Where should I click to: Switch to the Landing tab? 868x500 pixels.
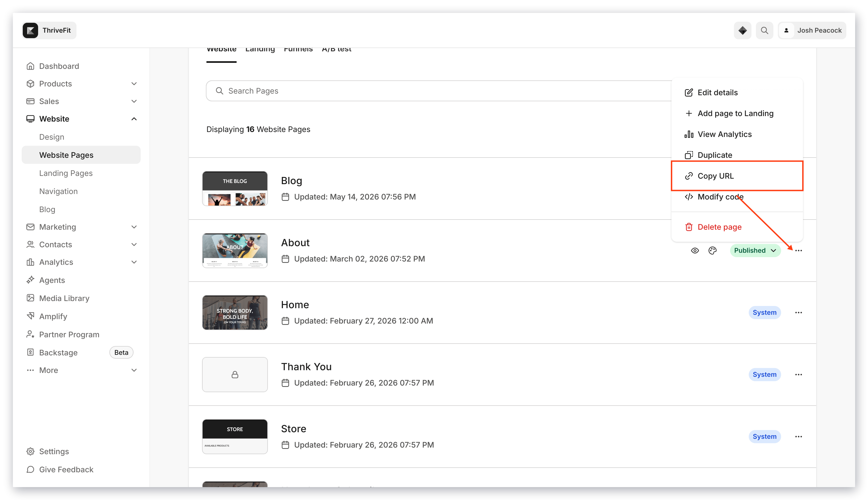[260, 50]
